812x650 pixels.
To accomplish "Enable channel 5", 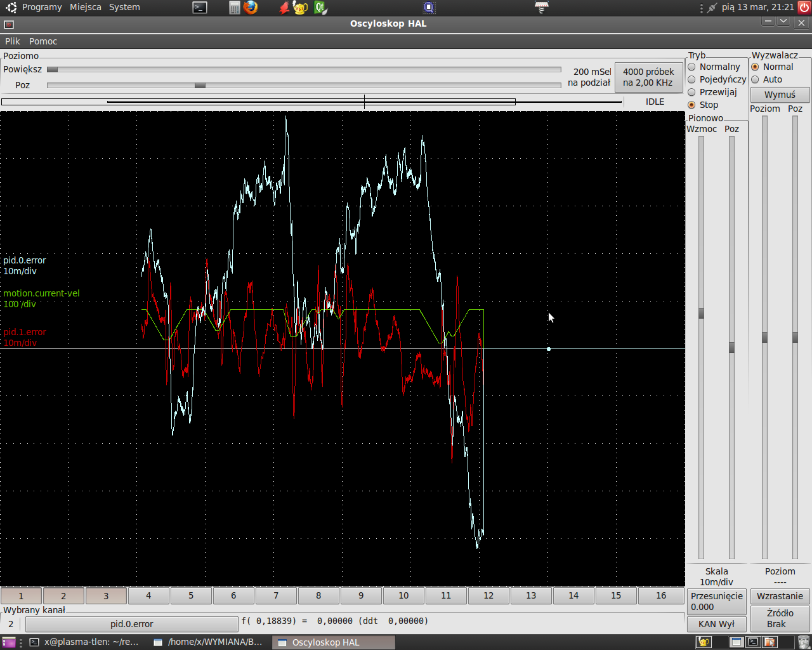I will tap(191, 595).
